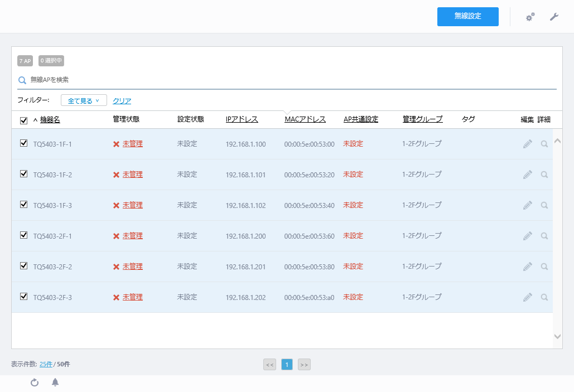574x392 pixels.
Task: Edit TQ5403-1F-1 with pencil icon
Action: click(528, 144)
